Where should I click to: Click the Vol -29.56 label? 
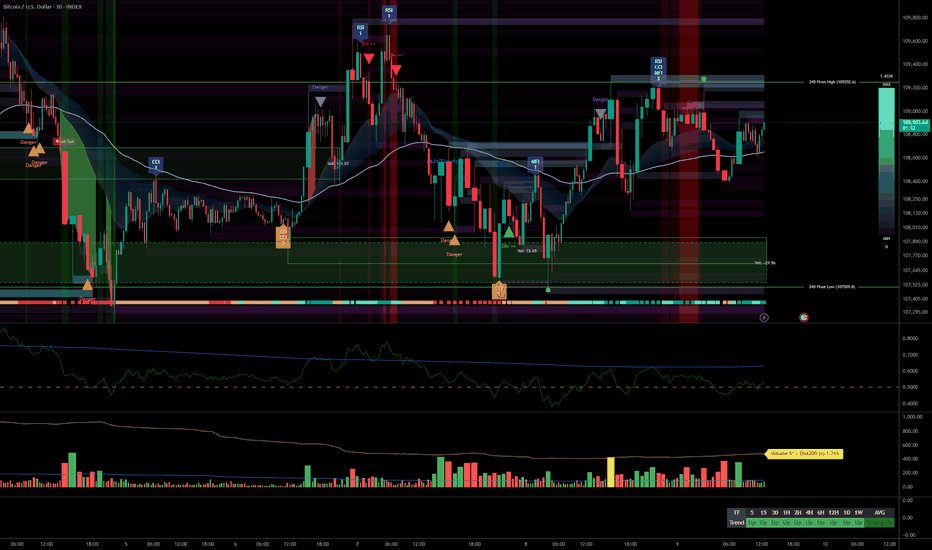[x=765, y=263]
